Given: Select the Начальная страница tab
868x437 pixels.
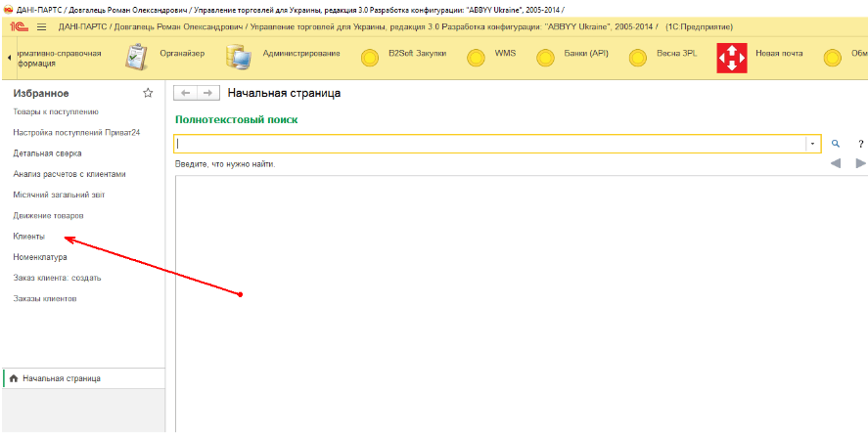Looking at the screenshot, I should pyautogui.click(x=61, y=378).
